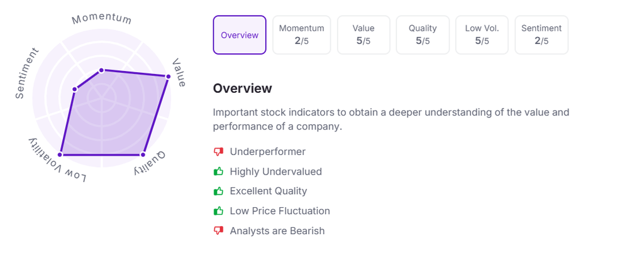Click thumbs-down icon beside Analysts are Bearish
The image size is (644, 253).
(219, 230)
